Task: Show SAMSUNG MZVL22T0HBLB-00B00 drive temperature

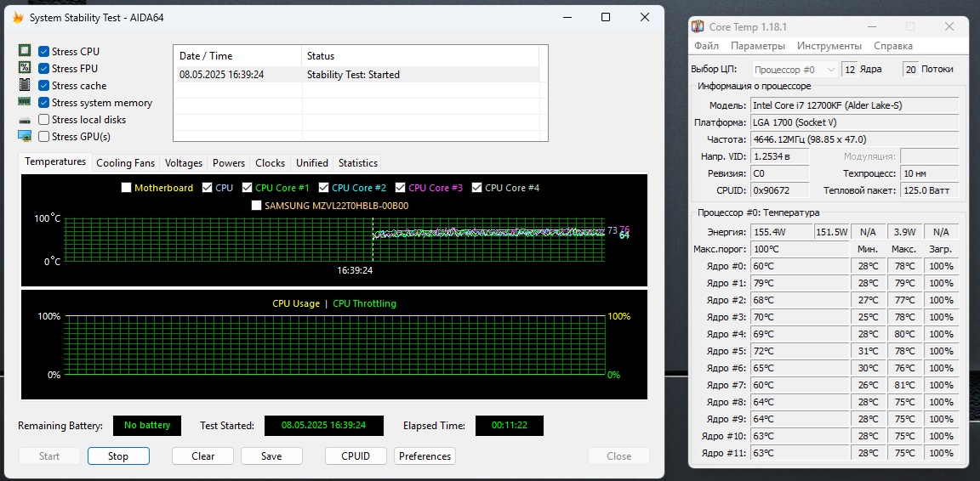Action: click(256, 205)
